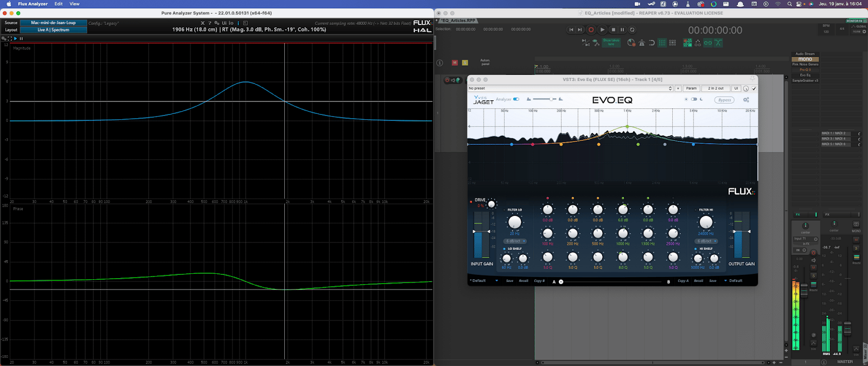
Task: Toggle the Evo EQ Analyser switch
Action: click(516, 99)
